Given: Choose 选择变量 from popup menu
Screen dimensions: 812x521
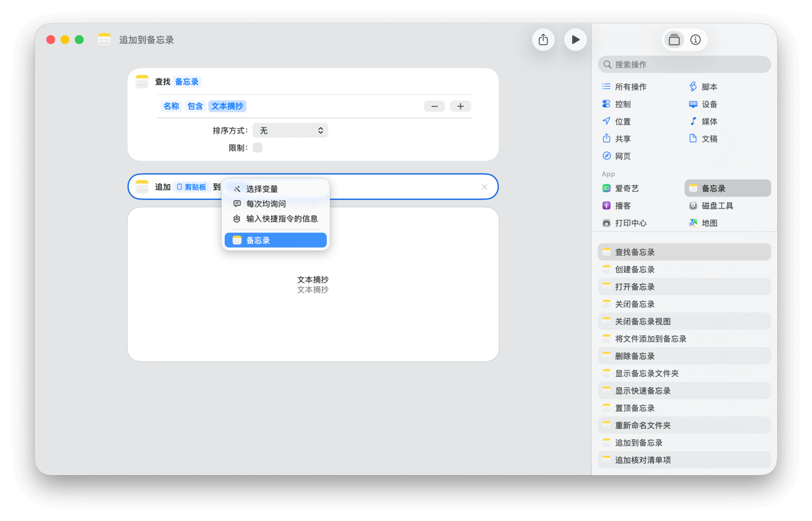Looking at the screenshot, I should pyautogui.click(x=262, y=189).
